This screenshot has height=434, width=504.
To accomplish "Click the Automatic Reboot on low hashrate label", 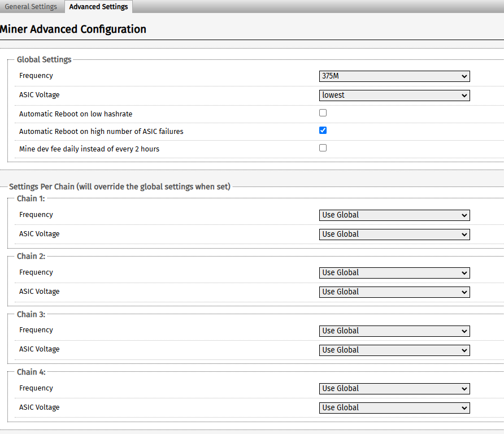I will 76,114.
